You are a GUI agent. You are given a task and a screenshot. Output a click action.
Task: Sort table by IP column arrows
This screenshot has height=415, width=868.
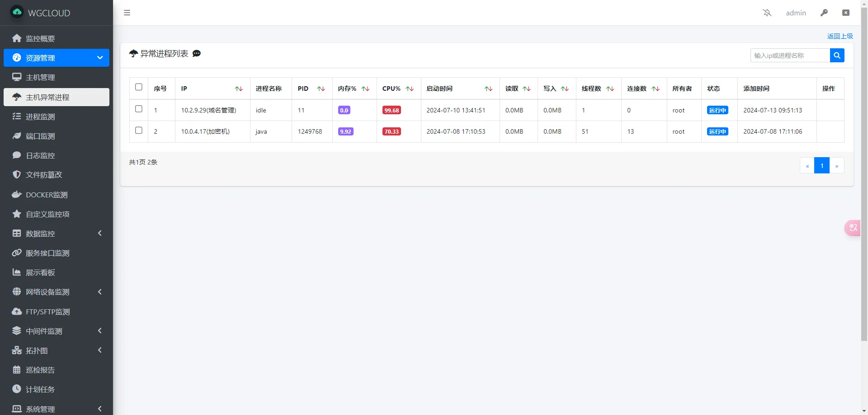[x=239, y=89]
